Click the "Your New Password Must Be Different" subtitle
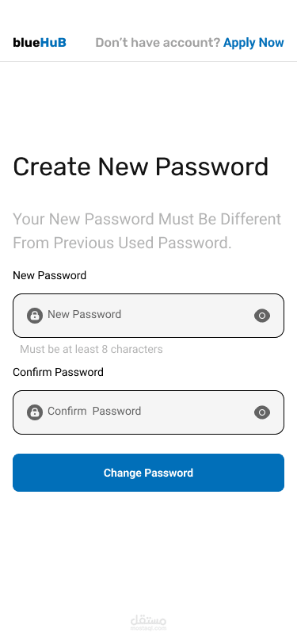This screenshot has width=297, height=644. [147, 220]
